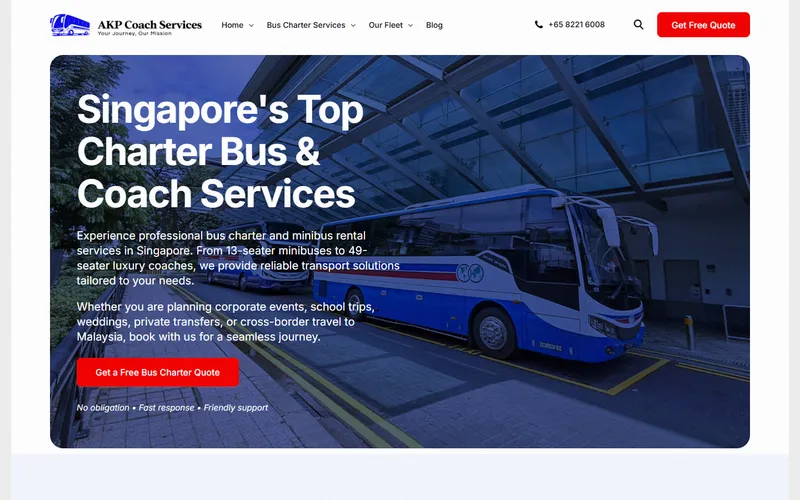
Task: Select the Our Fleet menu item
Action: [x=386, y=25]
